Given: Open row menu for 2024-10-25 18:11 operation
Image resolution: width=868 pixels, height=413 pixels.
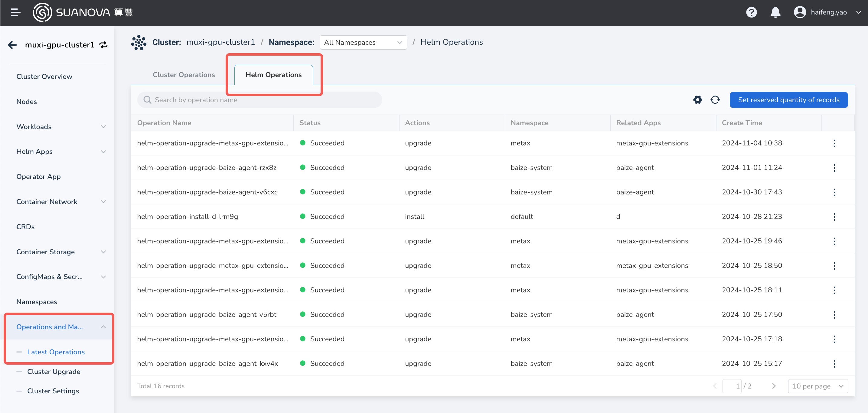Looking at the screenshot, I should pos(834,290).
